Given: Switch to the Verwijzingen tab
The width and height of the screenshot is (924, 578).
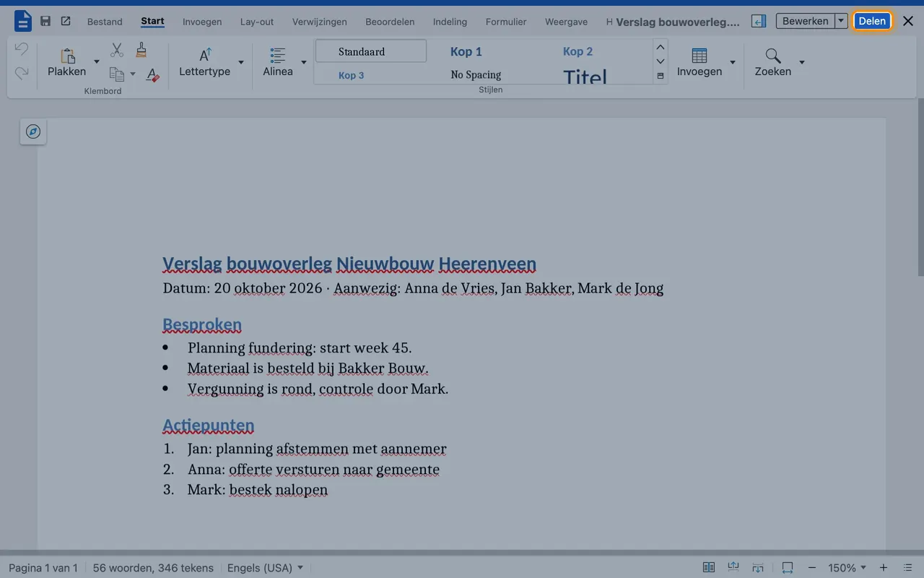Looking at the screenshot, I should coord(320,22).
